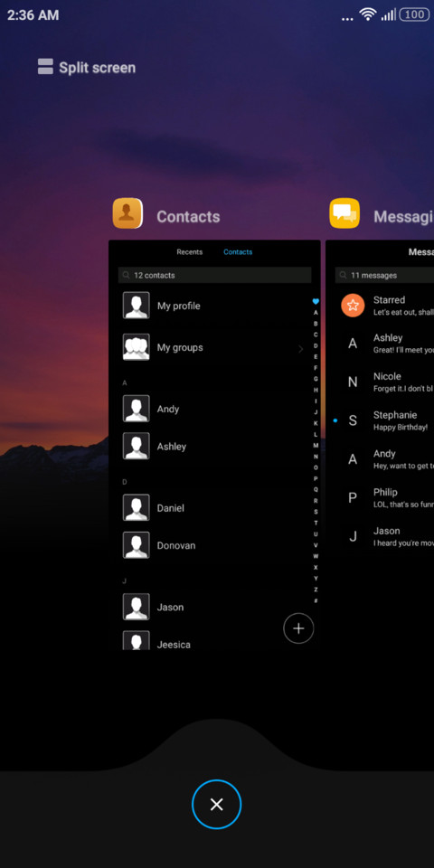This screenshot has width=434, height=868.
Task: Select the Contacts tab
Action: click(238, 252)
